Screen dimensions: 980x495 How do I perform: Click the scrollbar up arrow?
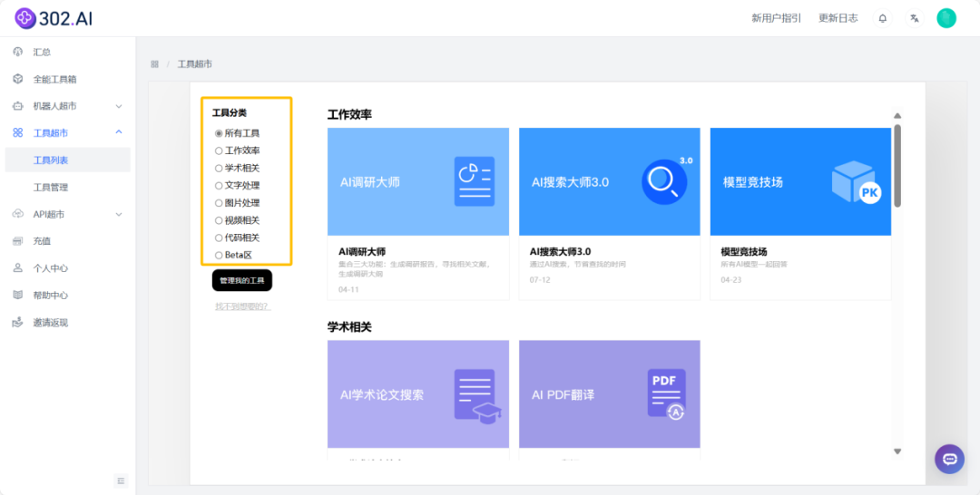click(897, 115)
